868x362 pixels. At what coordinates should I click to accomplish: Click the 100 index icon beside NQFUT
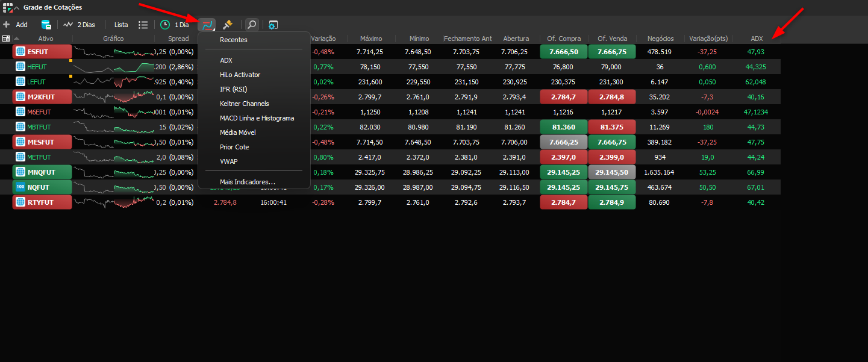tap(20, 187)
